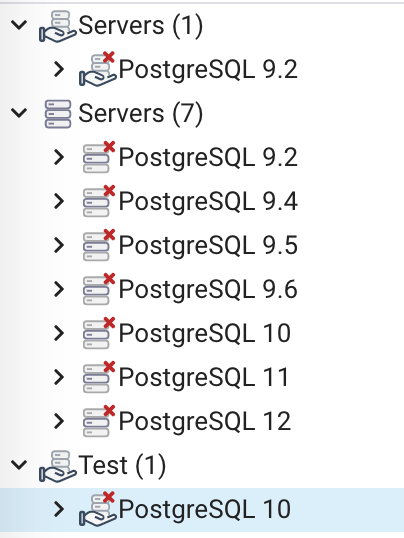Select the PostgreSQL 11 label
Viewport: 404px width, 538px height.
tap(204, 377)
